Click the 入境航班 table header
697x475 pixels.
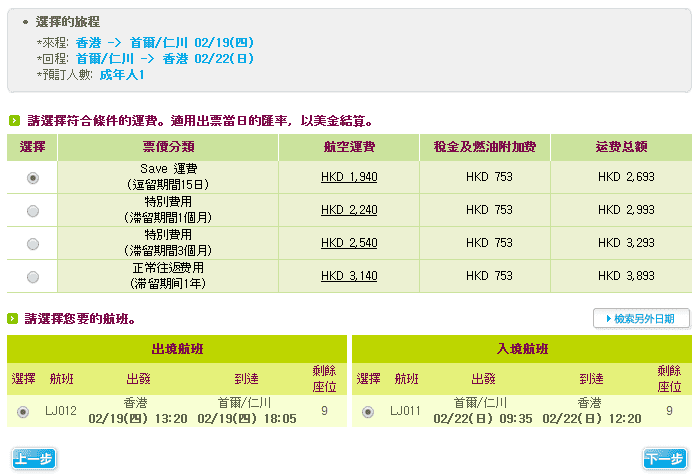(x=521, y=349)
